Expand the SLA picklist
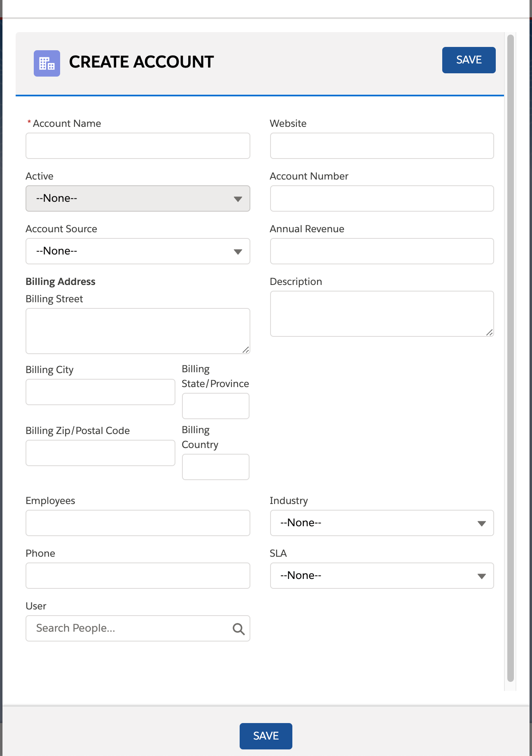Image resolution: width=532 pixels, height=756 pixels. pyautogui.click(x=382, y=576)
